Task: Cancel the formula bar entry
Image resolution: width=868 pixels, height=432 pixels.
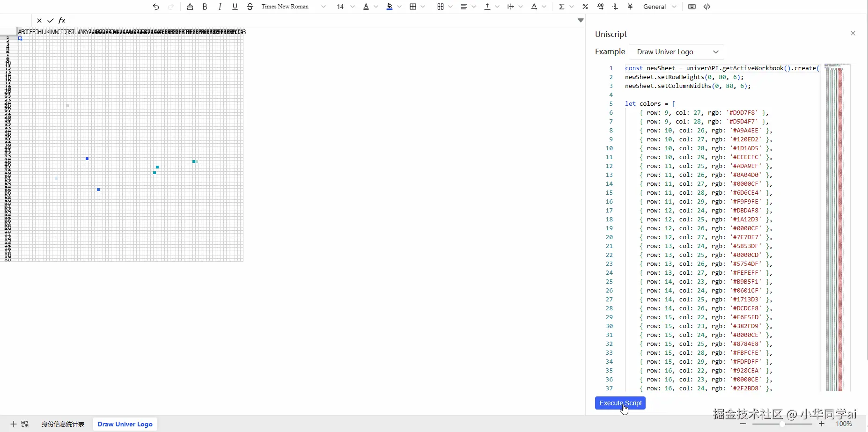Action: point(39,21)
